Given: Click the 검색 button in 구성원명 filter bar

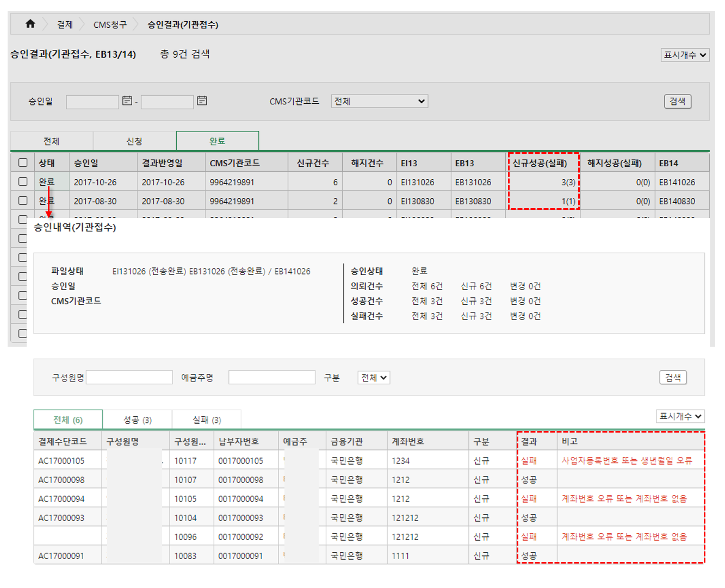Looking at the screenshot, I should point(673,377).
